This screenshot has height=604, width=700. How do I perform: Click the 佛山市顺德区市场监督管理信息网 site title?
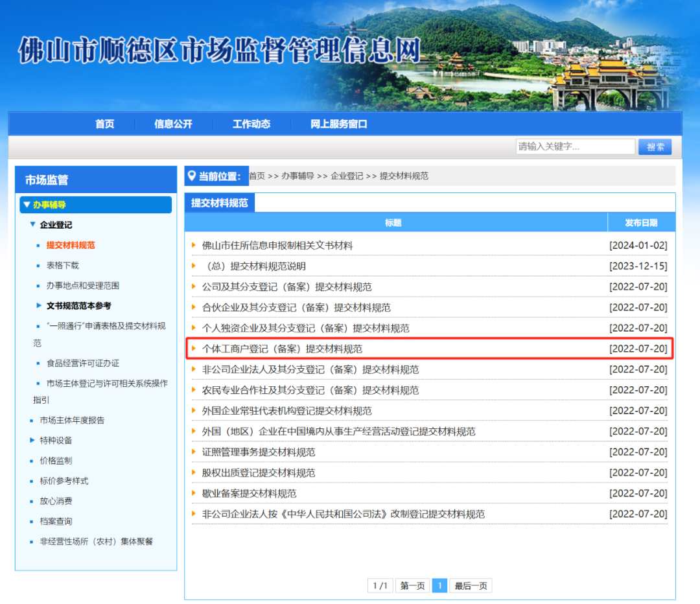pyautogui.click(x=219, y=50)
